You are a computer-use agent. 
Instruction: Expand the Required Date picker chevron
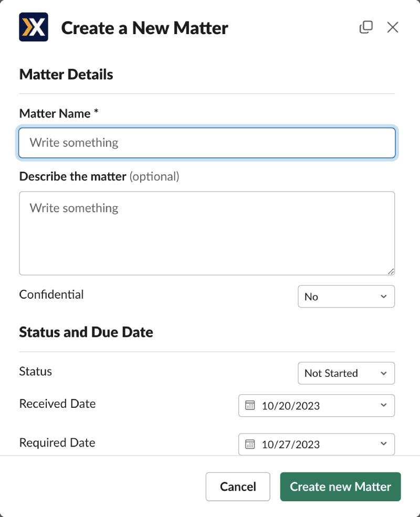pyautogui.click(x=383, y=445)
